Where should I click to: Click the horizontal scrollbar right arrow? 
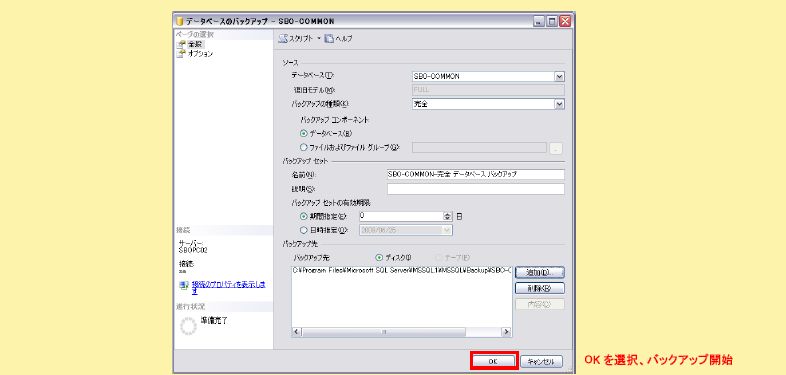point(507,332)
